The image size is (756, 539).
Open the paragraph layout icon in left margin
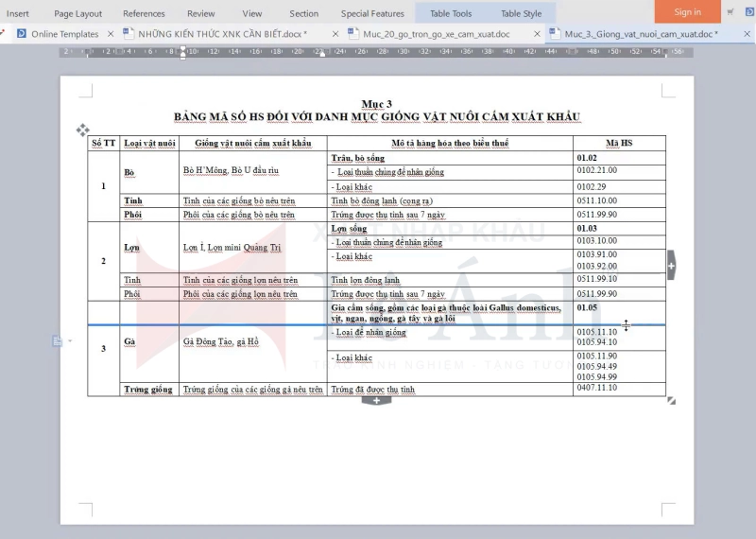pyautogui.click(x=57, y=340)
